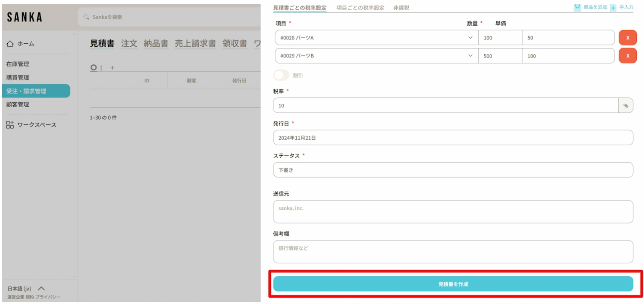
Task: Expand the #0029 パーツB item dropdown
Action: [470, 56]
